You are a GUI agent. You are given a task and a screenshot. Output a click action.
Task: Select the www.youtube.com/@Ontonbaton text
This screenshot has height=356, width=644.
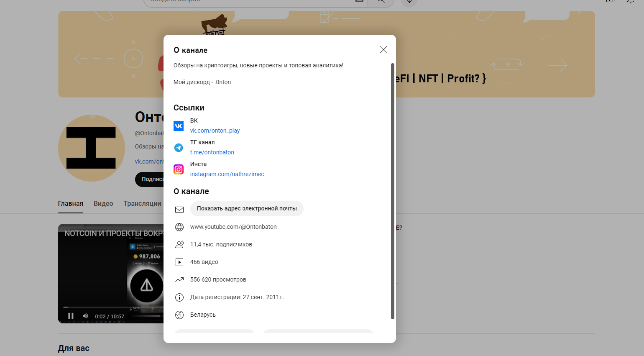(x=233, y=227)
